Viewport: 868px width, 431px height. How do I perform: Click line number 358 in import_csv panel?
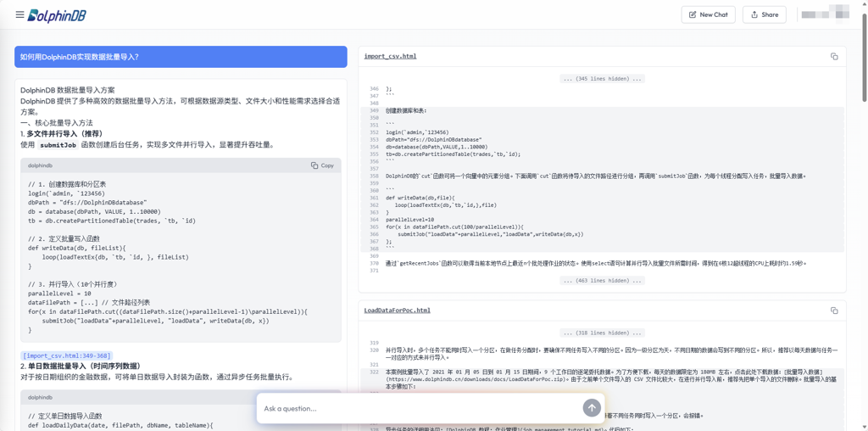point(374,176)
